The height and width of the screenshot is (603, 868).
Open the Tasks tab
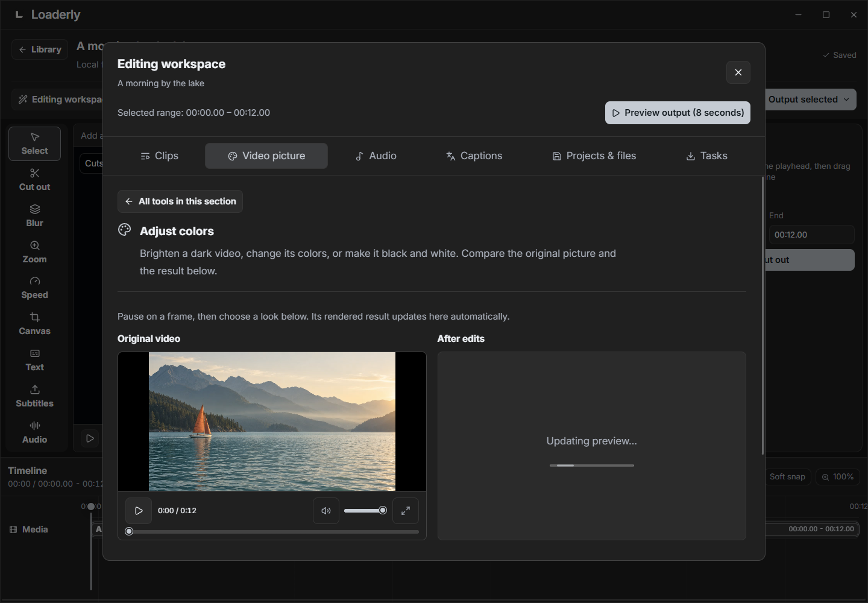click(706, 156)
